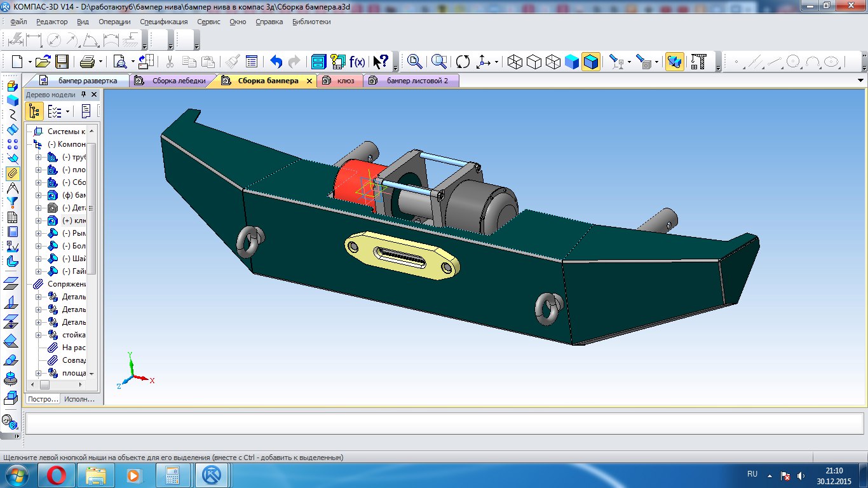Select the compass measurement tool in the sidebar
The image size is (868, 488).
(12, 188)
